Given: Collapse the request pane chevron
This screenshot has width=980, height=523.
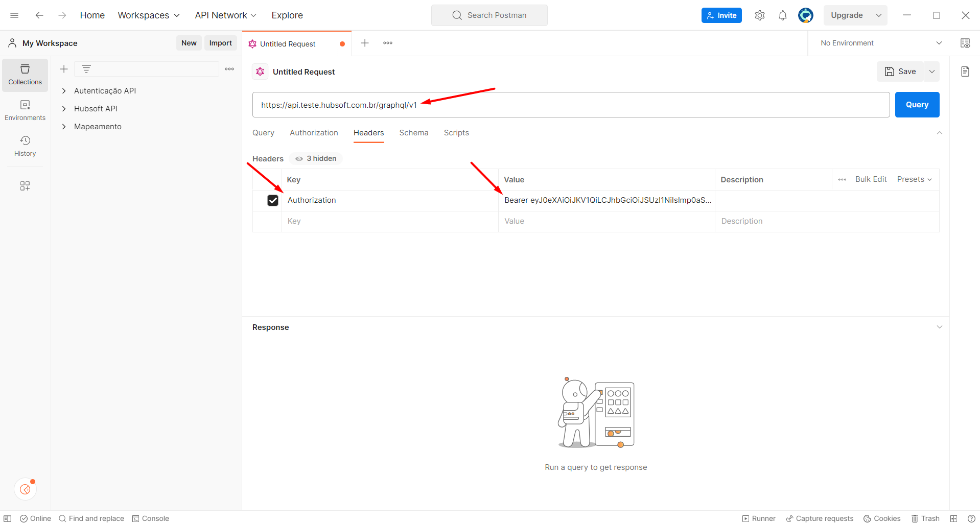Looking at the screenshot, I should point(939,133).
